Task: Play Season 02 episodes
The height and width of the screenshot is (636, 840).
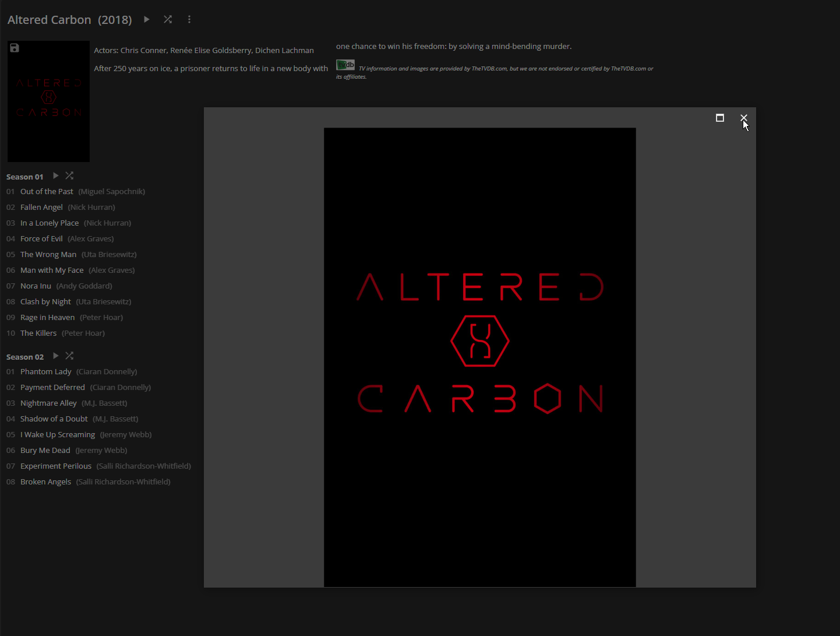Action: click(x=56, y=356)
